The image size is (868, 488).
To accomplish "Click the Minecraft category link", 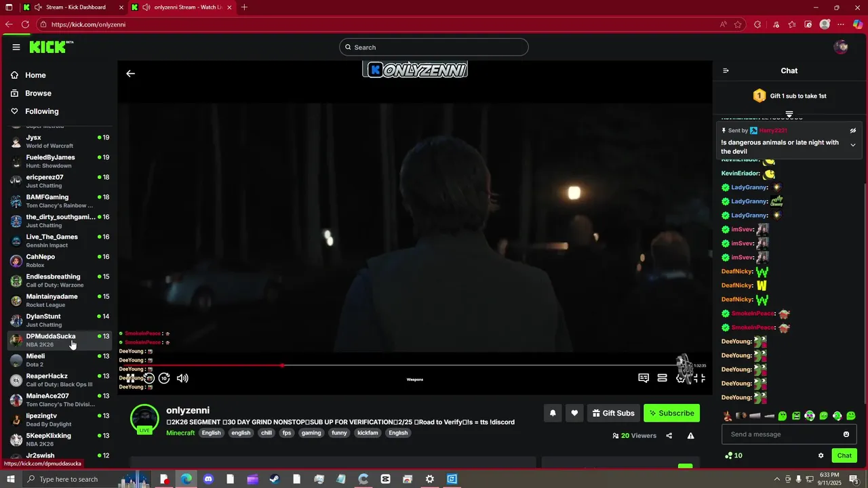I will (180, 433).
